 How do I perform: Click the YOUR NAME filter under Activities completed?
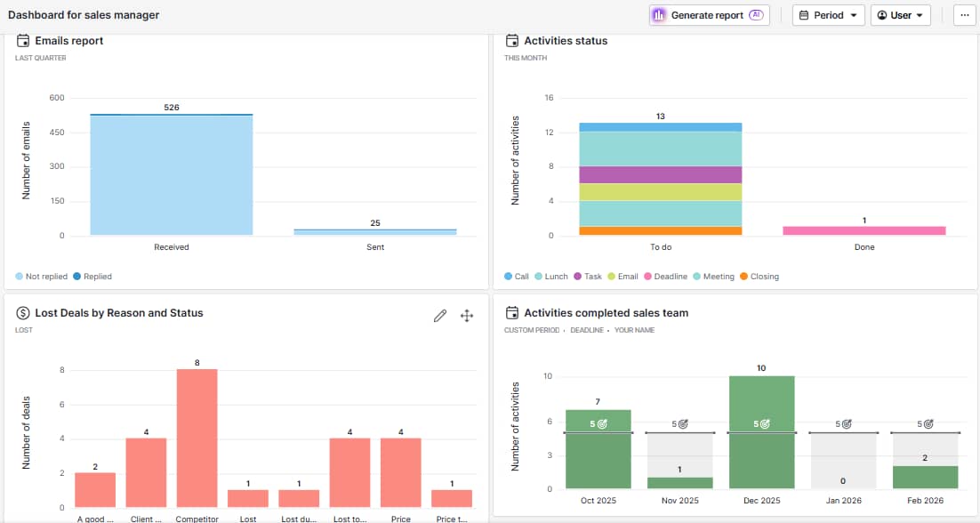[637, 329]
